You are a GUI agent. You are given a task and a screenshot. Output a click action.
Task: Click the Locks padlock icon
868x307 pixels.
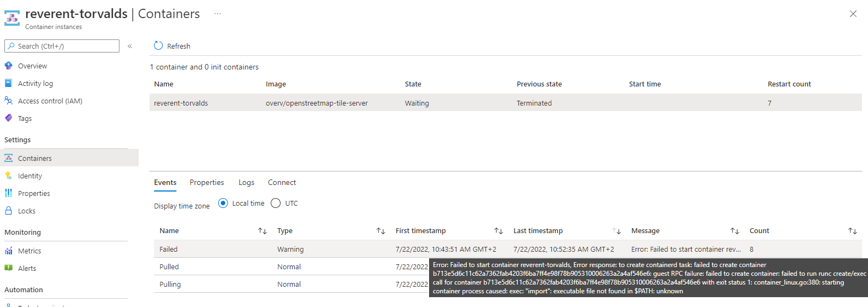pos(8,211)
